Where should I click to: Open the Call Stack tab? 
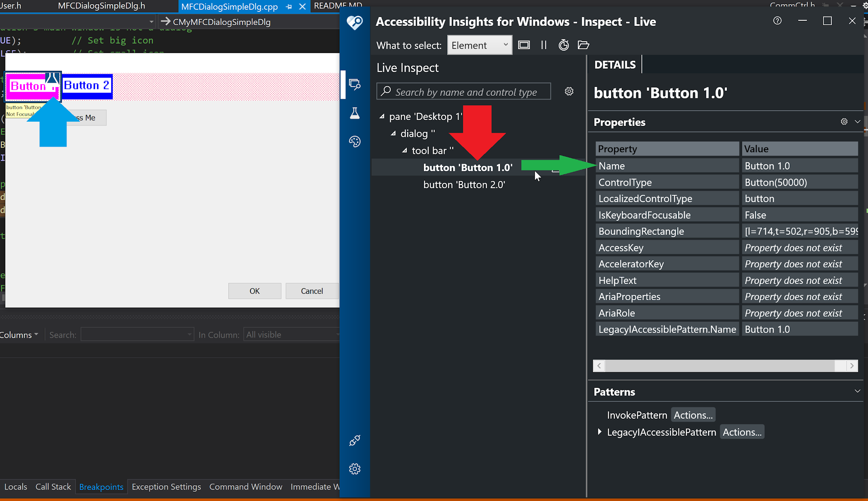[x=53, y=487]
